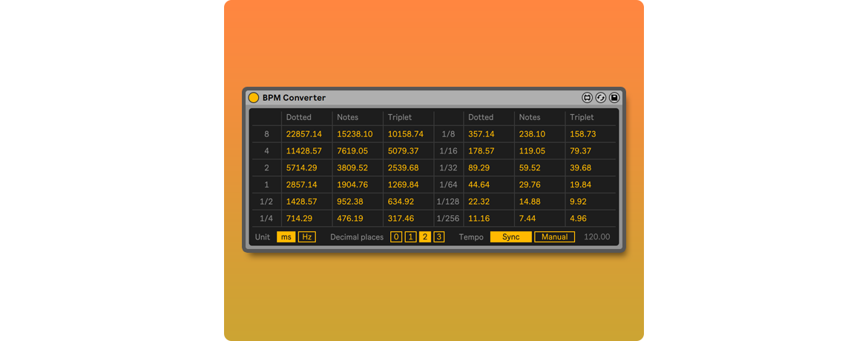Select the 1/16 notes value 119.05
This screenshot has height=341, width=868.
pyautogui.click(x=532, y=151)
